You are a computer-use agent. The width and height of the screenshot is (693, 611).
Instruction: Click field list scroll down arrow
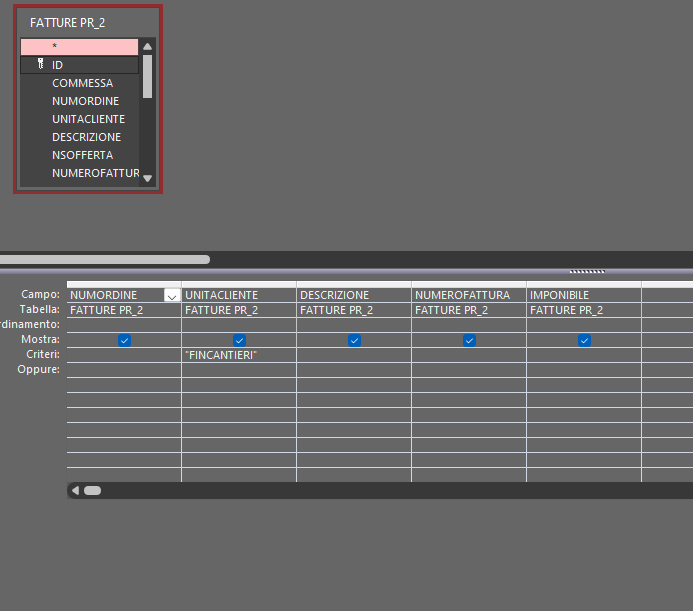pos(148,178)
